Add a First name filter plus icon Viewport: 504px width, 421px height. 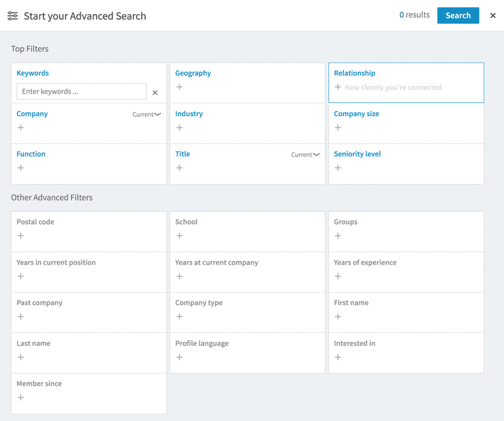[x=338, y=317]
